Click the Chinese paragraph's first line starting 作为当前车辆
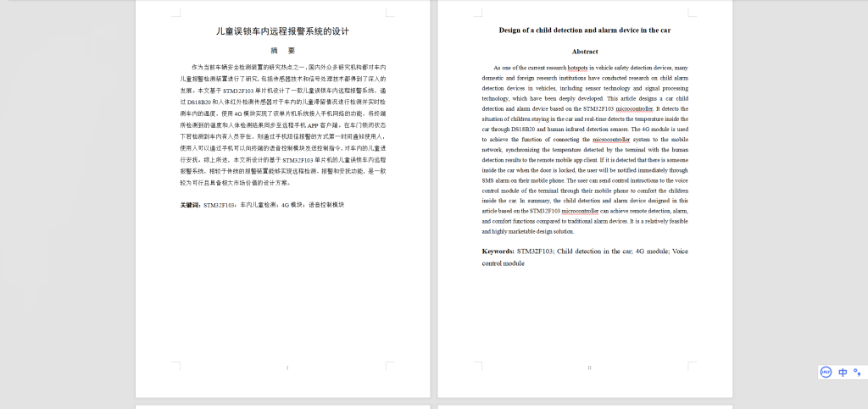 point(289,67)
